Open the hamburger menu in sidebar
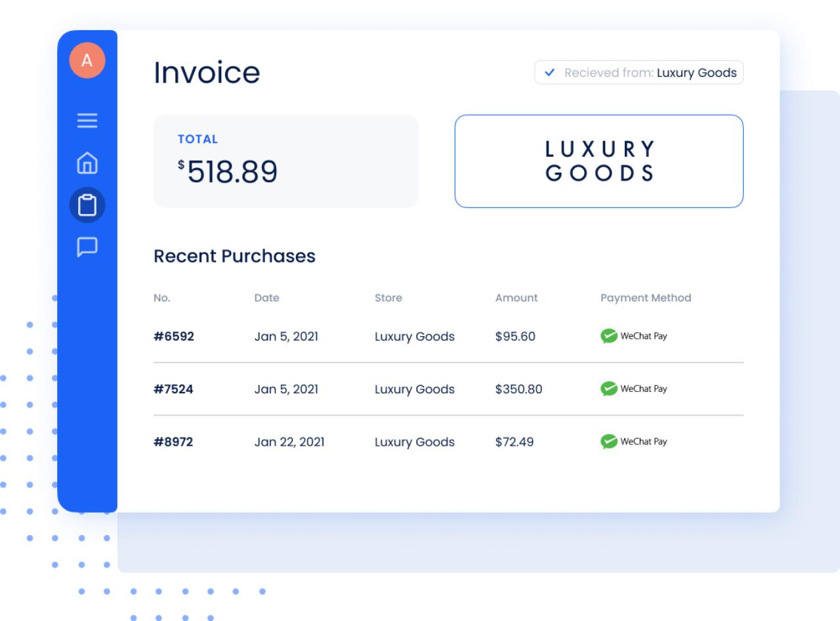 point(87,121)
